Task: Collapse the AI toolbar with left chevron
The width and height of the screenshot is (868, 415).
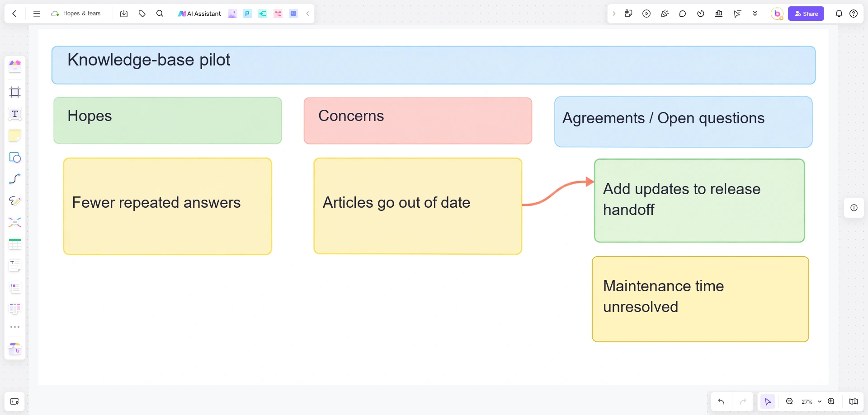Action: click(308, 14)
